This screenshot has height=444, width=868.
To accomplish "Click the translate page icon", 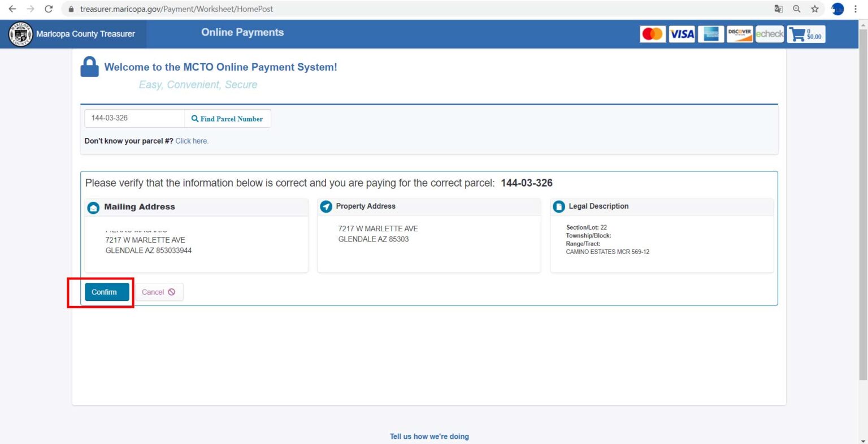I will tap(778, 9).
